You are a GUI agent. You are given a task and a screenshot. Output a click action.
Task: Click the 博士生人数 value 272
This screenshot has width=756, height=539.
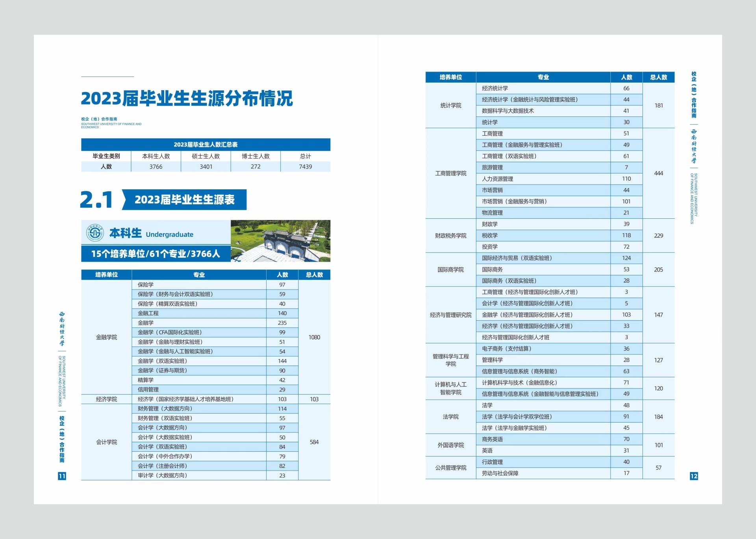[256, 167]
